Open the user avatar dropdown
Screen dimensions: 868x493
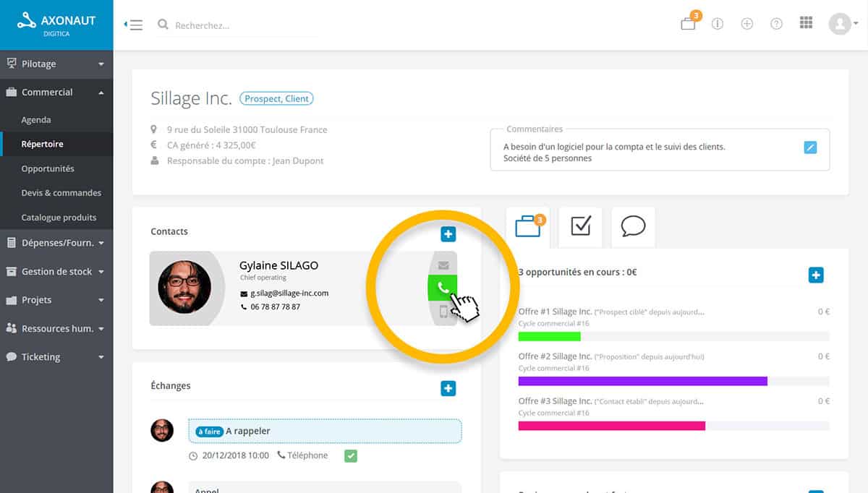tap(843, 24)
